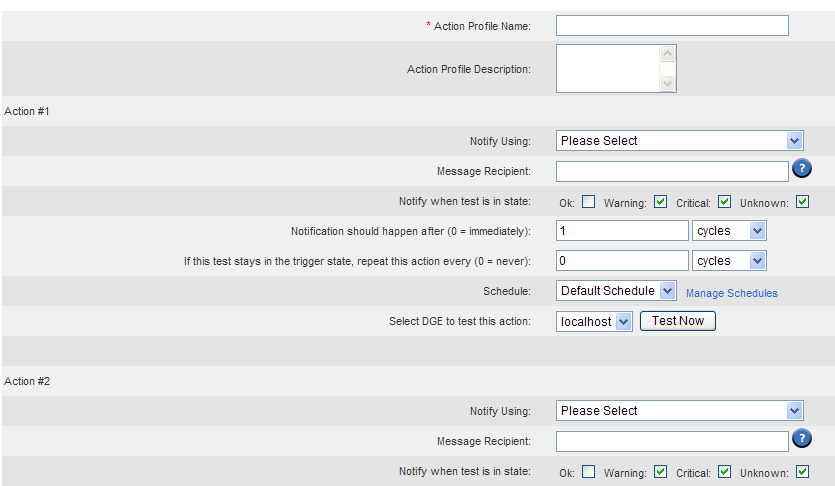Click help icon beside Action #2 Message Recipient
835x486 pixels.
[x=801, y=439]
